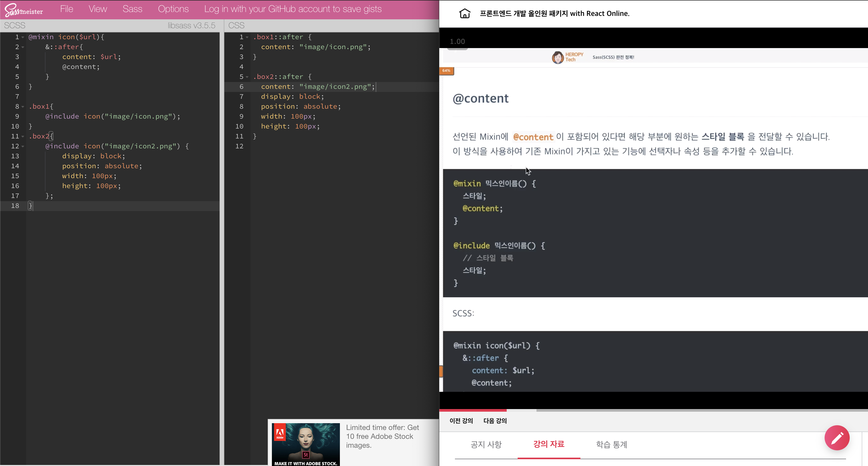Viewport: 868px width, 466px height.
Task: Open the Options menu
Action: [173, 9]
